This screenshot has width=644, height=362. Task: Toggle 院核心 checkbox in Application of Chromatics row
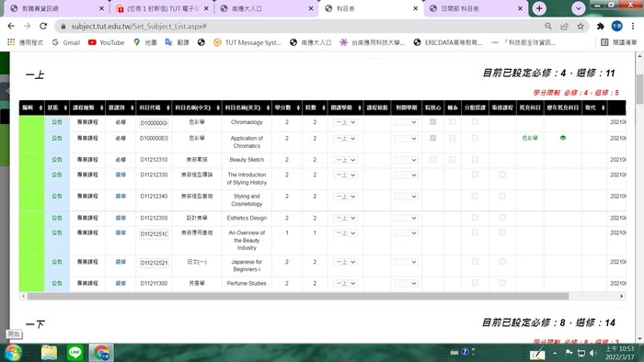click(x=433, y=138)
